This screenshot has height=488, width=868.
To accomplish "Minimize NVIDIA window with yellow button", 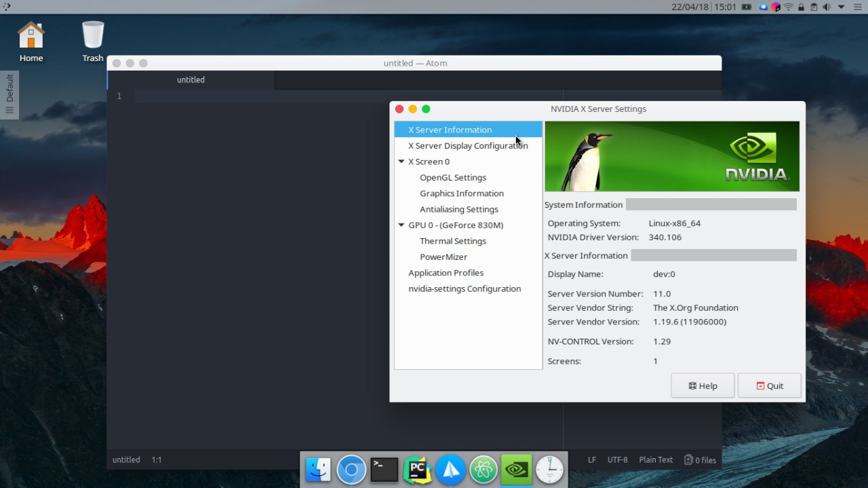I will point(412,109).
